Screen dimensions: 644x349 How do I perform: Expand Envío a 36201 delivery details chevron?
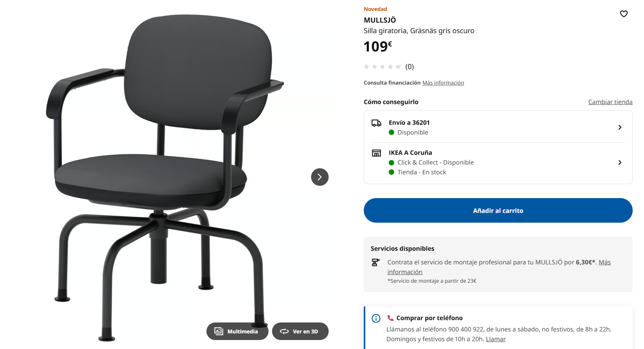pyautogui.click(x=620, y=128)
